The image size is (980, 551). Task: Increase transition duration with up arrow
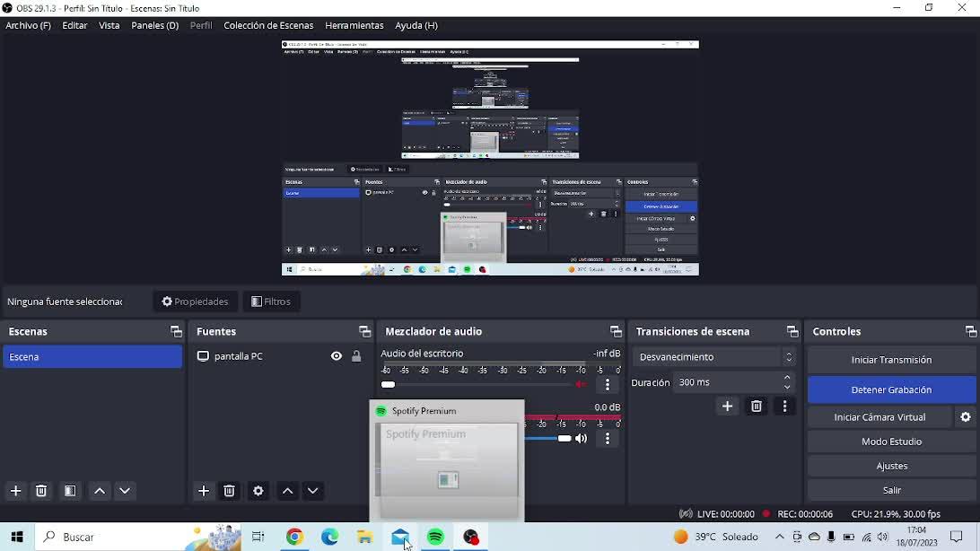coord(787,378)
